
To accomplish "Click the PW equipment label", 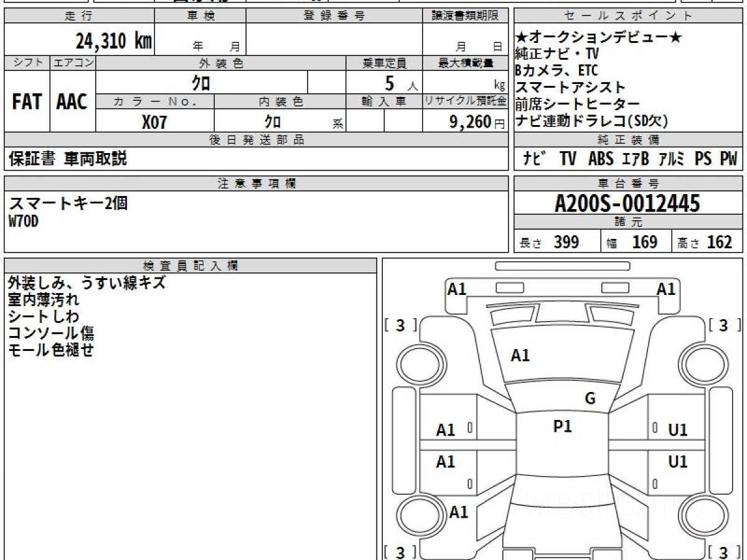I will tap(728, 159).
